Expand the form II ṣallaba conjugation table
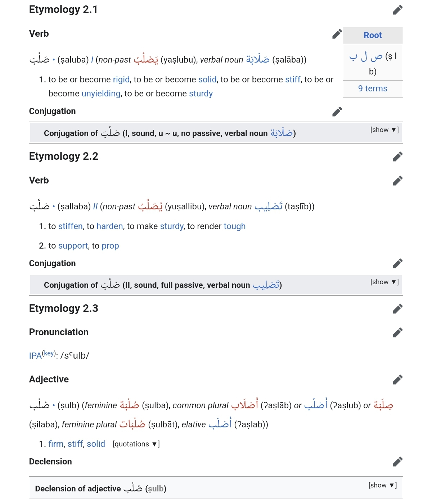This screenshot has height=504, width=432. coord(384,282)
